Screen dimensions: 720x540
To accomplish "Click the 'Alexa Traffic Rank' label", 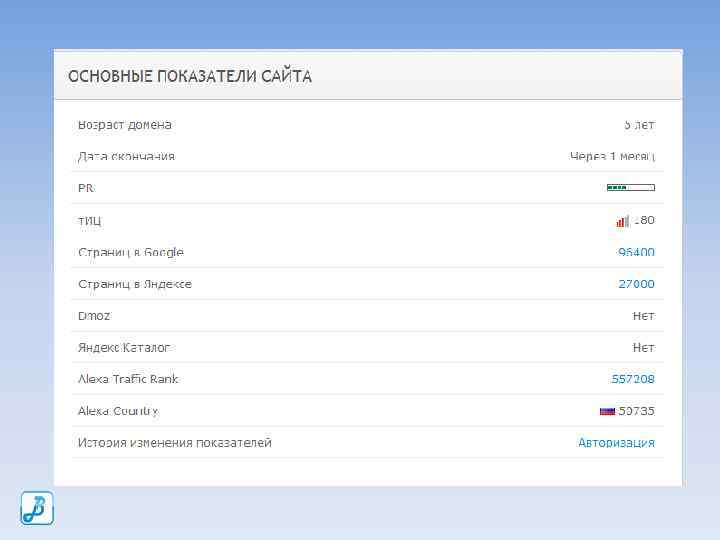I will [x=128, y=379].
